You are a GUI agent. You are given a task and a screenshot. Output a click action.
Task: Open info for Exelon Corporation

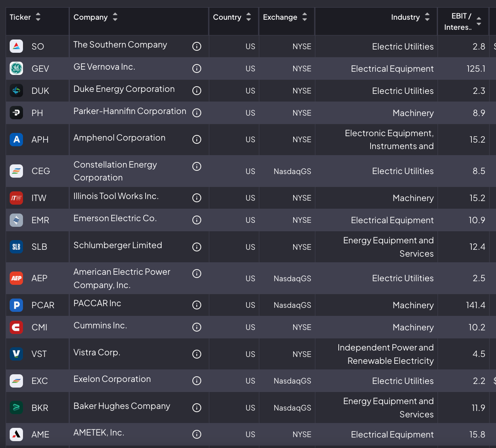coord(197,381)
